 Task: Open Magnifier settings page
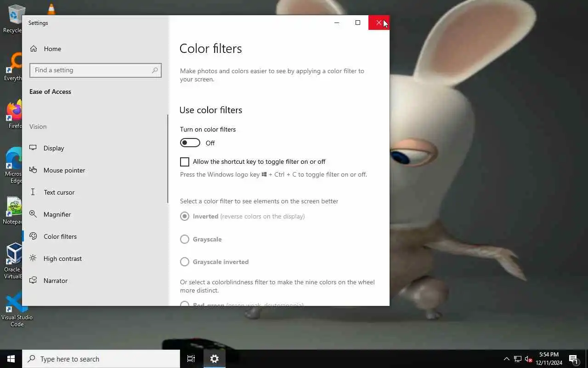(95, 214)
